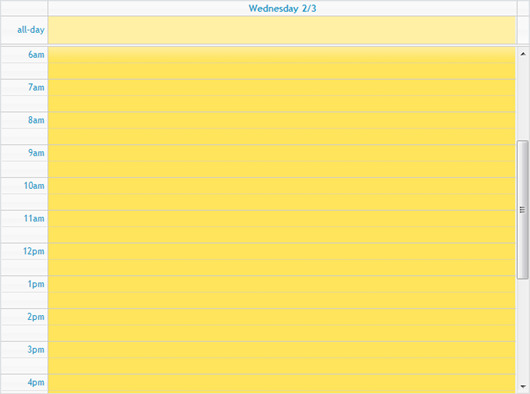Image resolution: width=530 pixels, height=394 pixels.
Task: Select the 10am time slot
Action: tap(282, 186)
